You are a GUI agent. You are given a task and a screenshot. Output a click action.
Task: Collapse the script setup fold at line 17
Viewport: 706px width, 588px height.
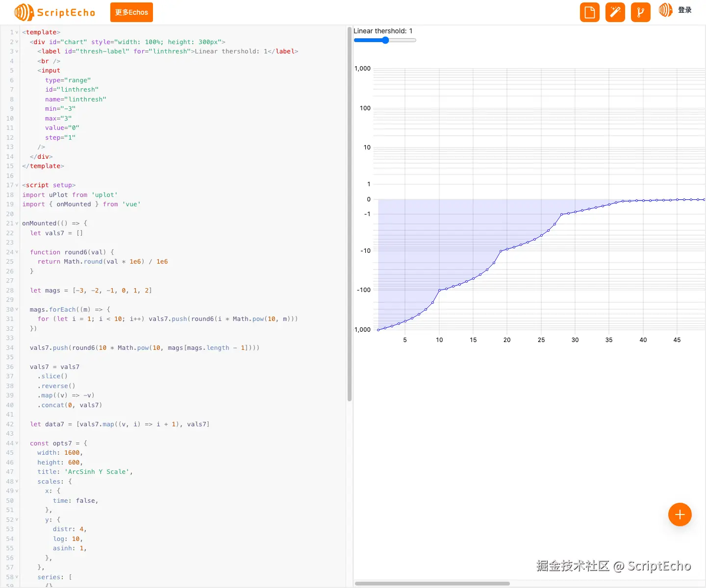(17, 185)
